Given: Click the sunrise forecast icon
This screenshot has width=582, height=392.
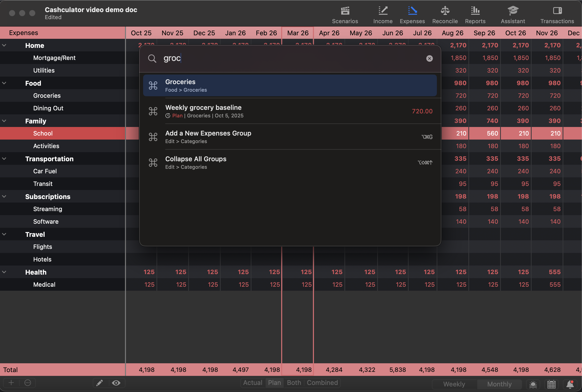Looking at the screenshot, I should point(533,384).
